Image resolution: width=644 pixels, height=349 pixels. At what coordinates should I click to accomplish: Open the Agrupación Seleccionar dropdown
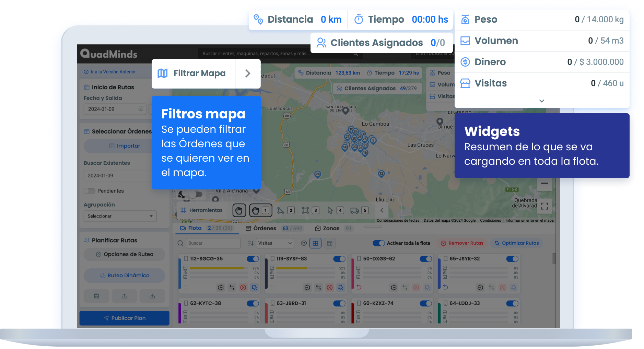(x=120, y=216)
